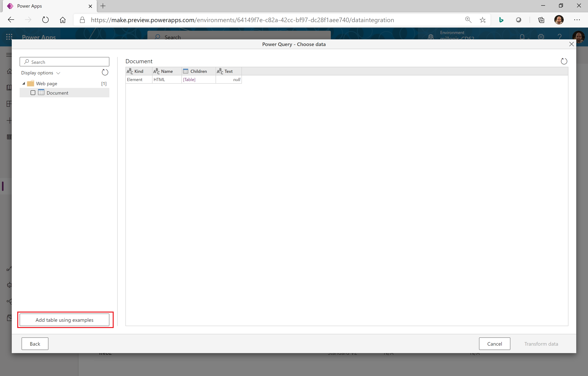Collapse the Web page folder

pos(24,83)
